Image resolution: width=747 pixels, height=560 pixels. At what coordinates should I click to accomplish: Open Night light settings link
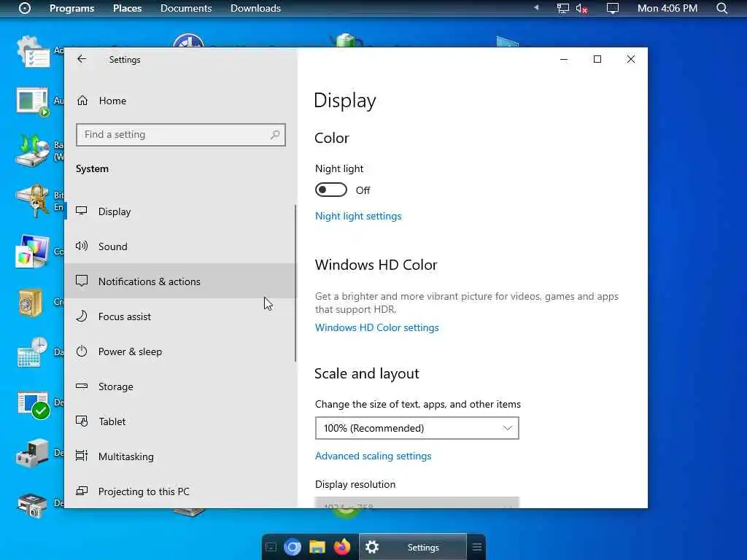click(x=358, y=216)
